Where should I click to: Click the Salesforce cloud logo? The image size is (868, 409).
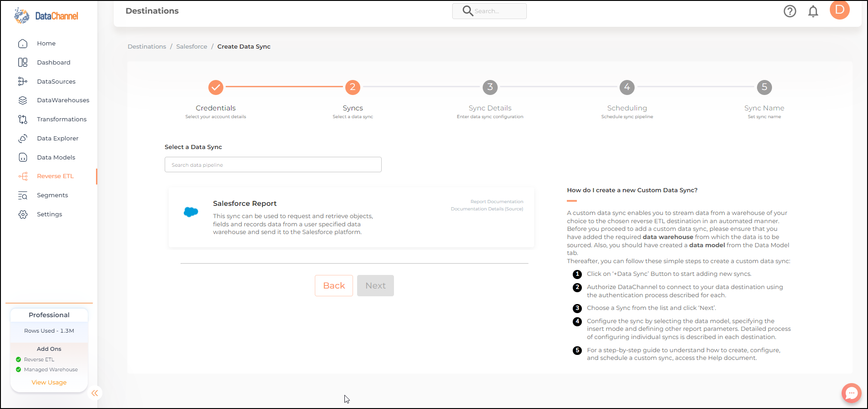click(191, 212)
